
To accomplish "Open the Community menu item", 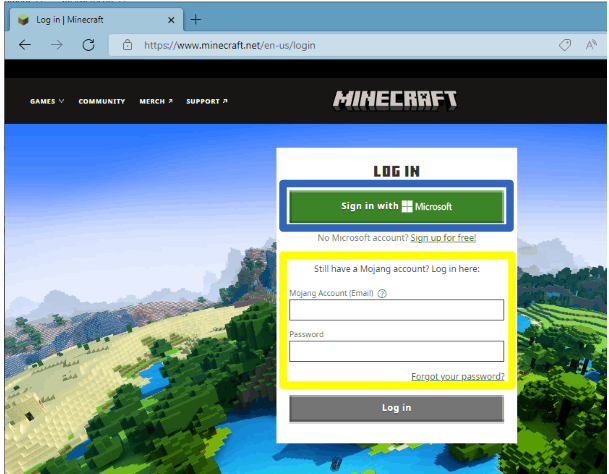I will pyautogui.click(x=102, y=101).
